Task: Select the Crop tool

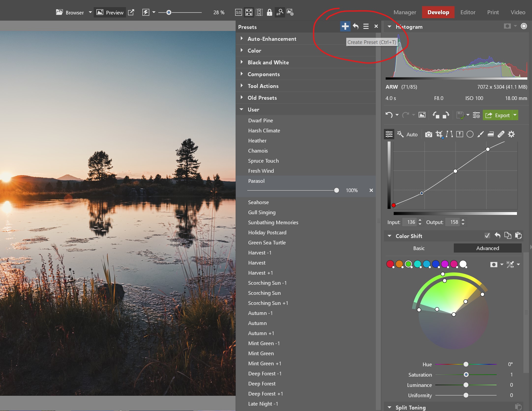Action: click(x=440, y=134)
